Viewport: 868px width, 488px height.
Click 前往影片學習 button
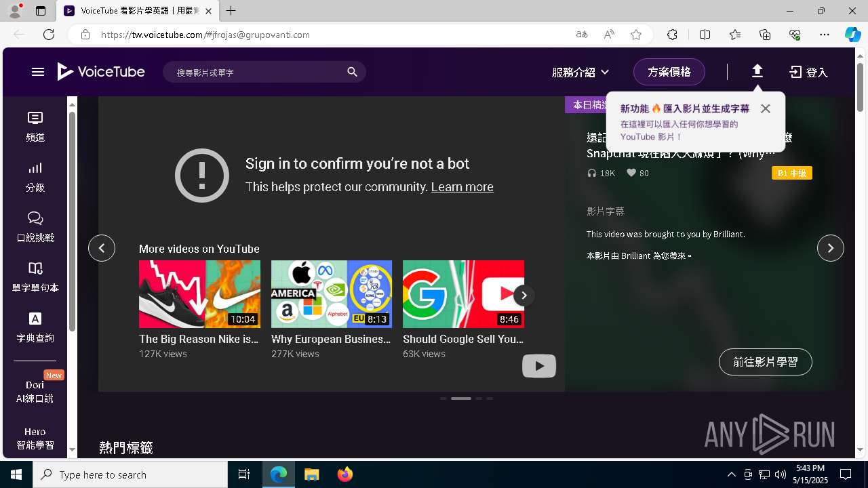coord(766,362)
